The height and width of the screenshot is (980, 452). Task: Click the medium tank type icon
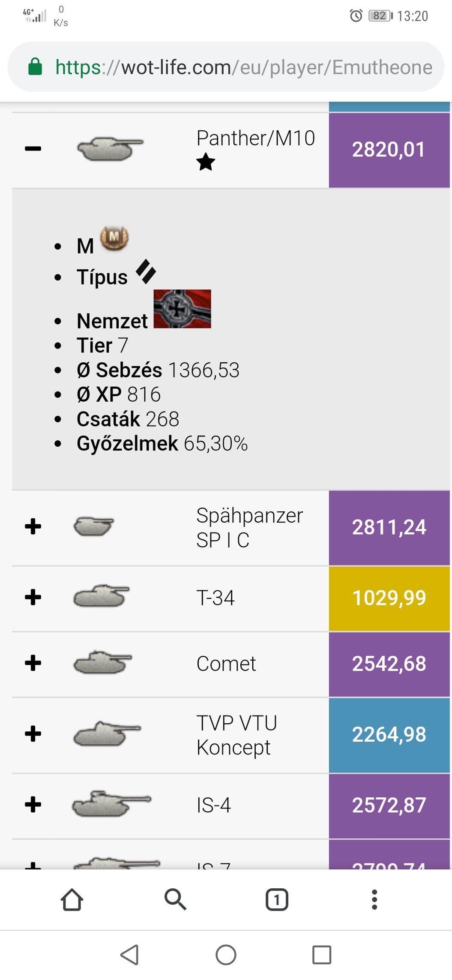point(146,272)
